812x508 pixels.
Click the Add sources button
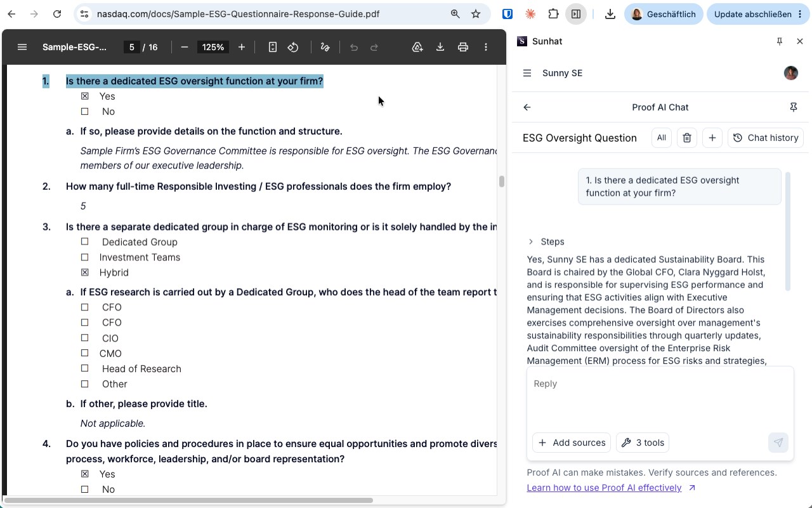point(572,443)
